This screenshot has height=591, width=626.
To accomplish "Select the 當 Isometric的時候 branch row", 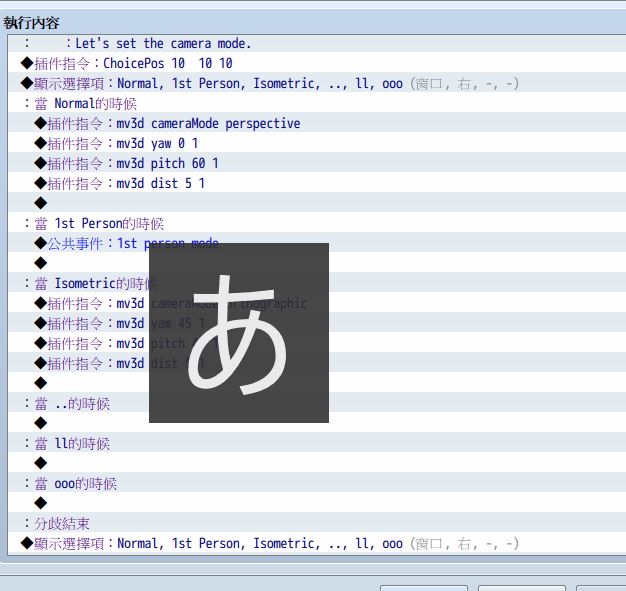I will (x=317, y=283).
